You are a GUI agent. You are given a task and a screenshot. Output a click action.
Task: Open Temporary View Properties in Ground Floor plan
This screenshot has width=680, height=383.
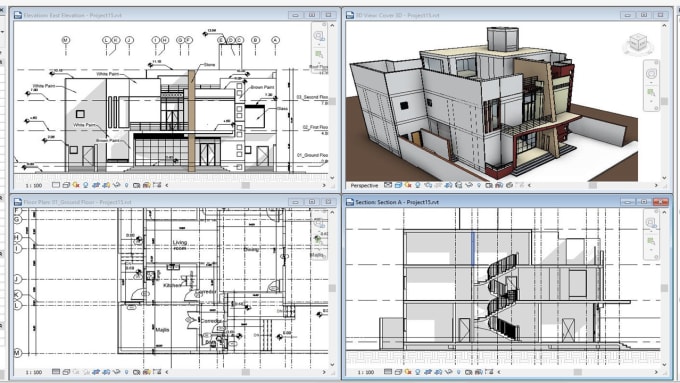(x=136, y=372)
